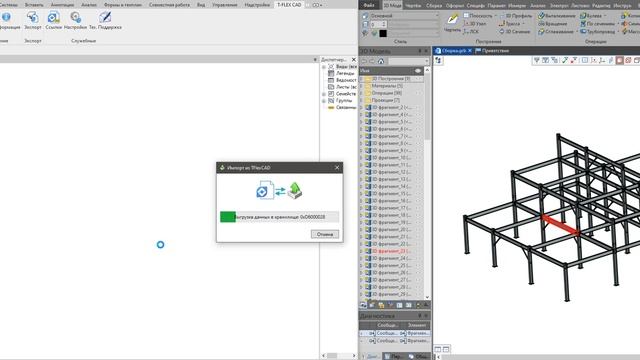Screen dimensions: 640x360
Task: Expand the Операции folder in the model tree
Action: tap(361, 93)
